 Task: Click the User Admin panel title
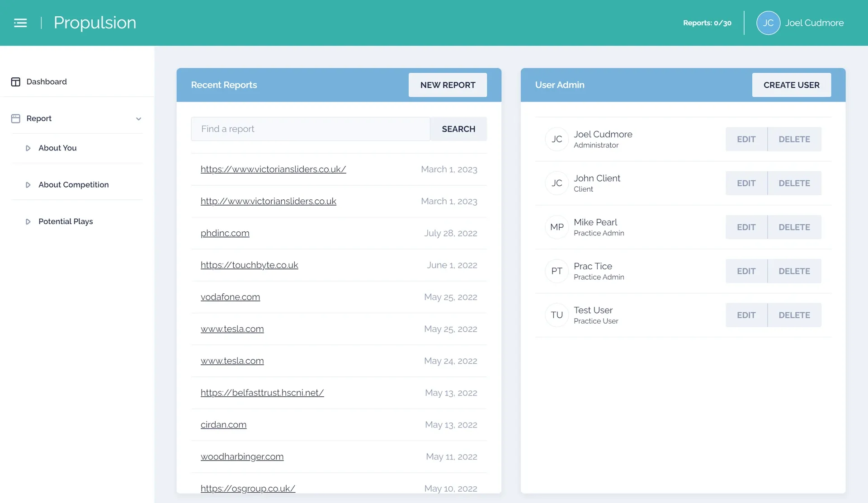560,85
